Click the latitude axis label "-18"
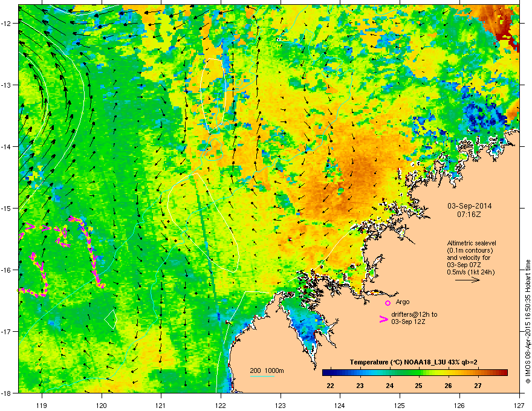This screenshot has height=411, width=532. pos(6,393)
